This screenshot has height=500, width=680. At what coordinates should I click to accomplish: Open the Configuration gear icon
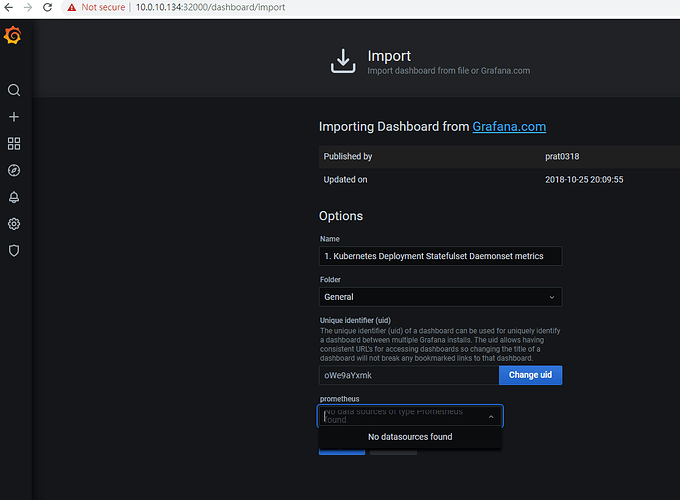coord(14,224)
